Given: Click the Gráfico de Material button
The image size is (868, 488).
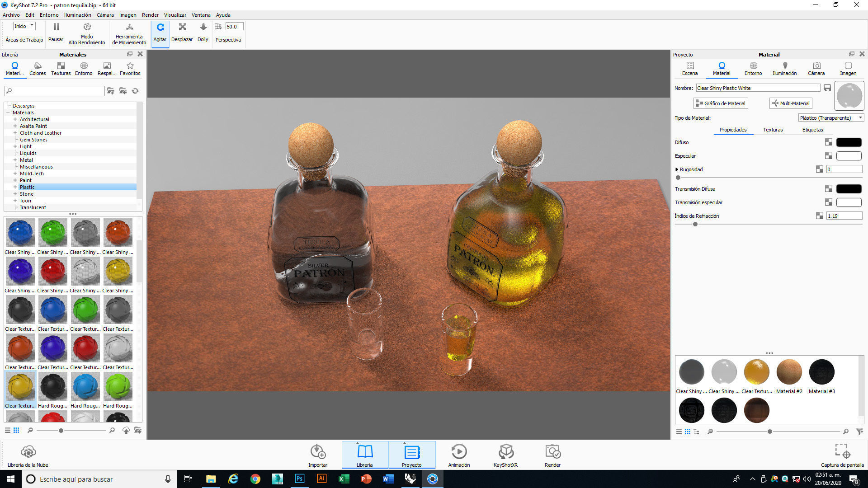Looking at the screenshot, I should (x=721, y=103).
